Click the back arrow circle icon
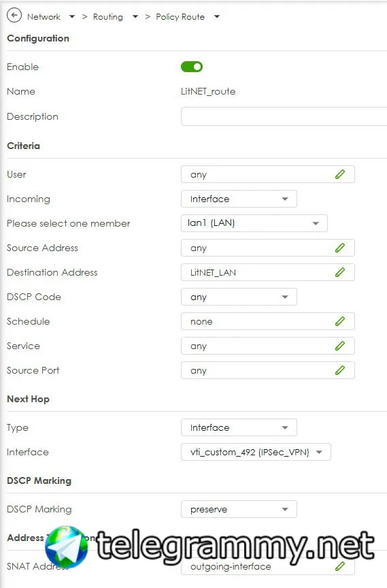 [14, 16]
